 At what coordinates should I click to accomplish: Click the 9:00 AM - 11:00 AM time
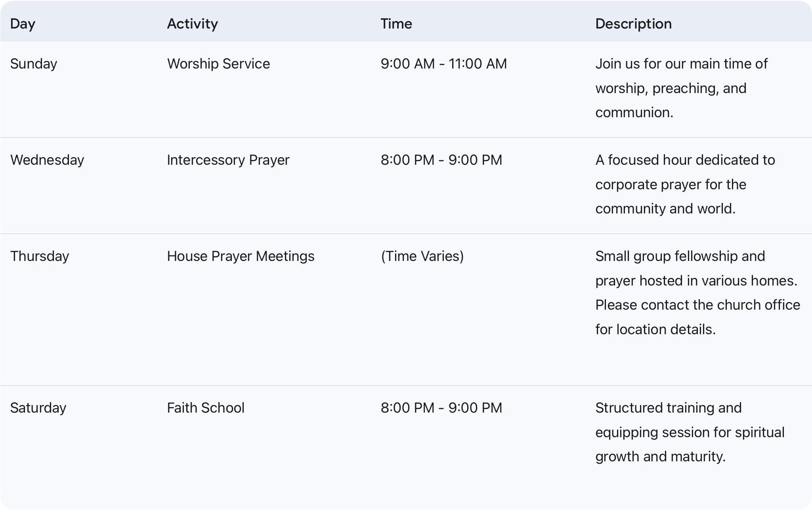443,64
